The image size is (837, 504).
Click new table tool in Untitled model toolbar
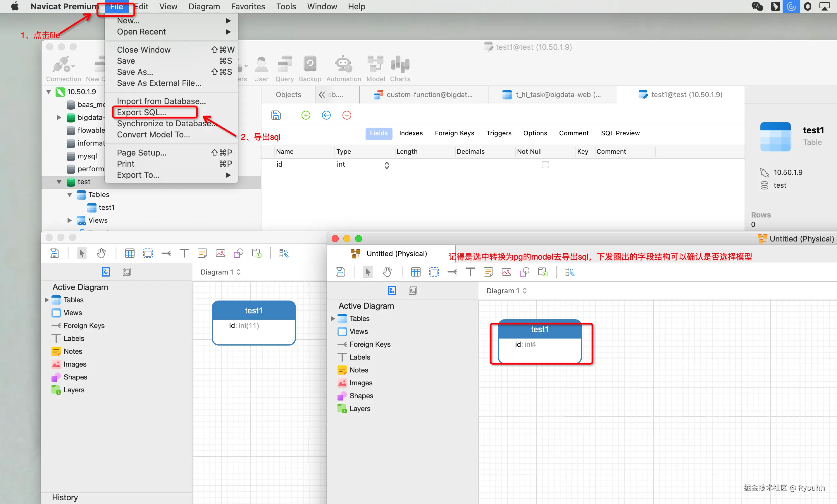[416, 272]
